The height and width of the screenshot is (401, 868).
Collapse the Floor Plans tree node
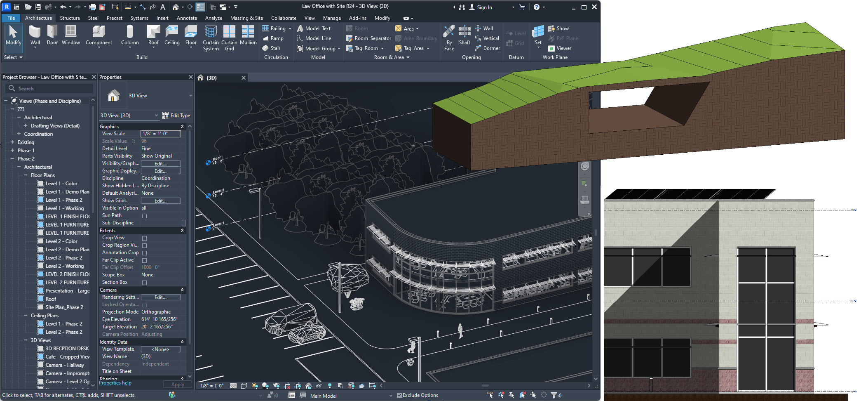[x=26, y=175]
